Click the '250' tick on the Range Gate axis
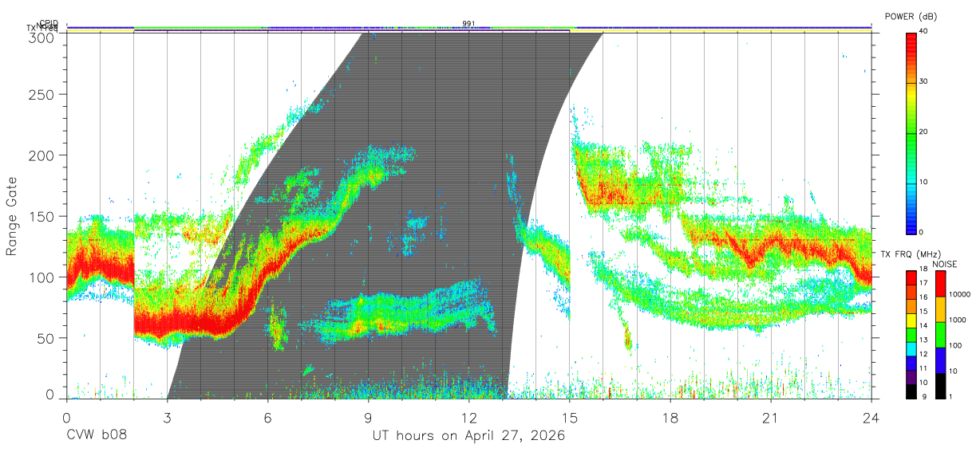Viewport: 980px width, 452px height. [43, 94]
